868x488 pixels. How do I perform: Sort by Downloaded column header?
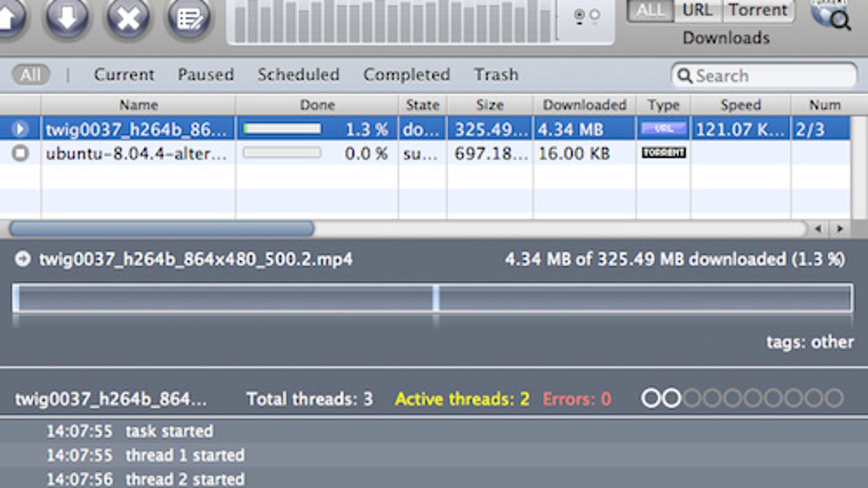point(585,105)
